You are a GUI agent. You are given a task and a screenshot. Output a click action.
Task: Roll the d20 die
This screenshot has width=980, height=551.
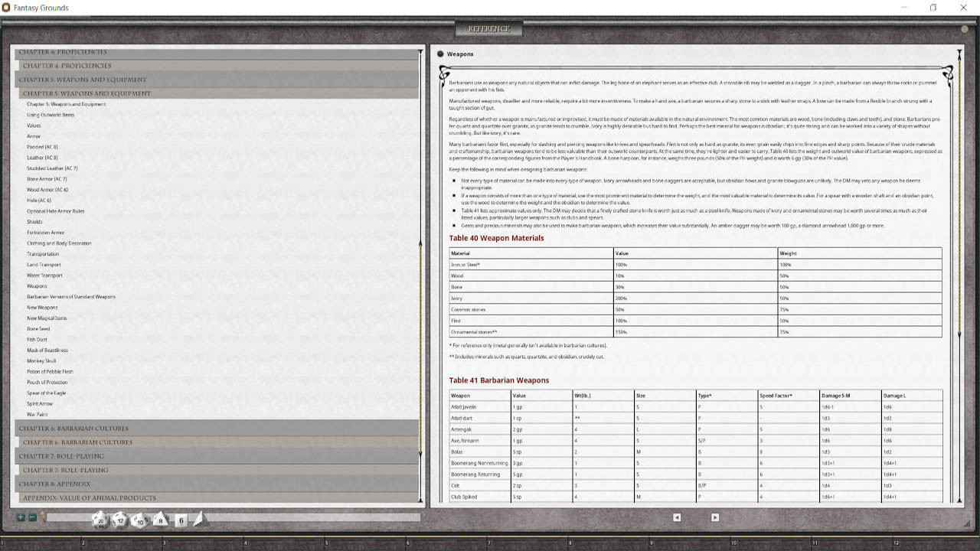point(100,520)
